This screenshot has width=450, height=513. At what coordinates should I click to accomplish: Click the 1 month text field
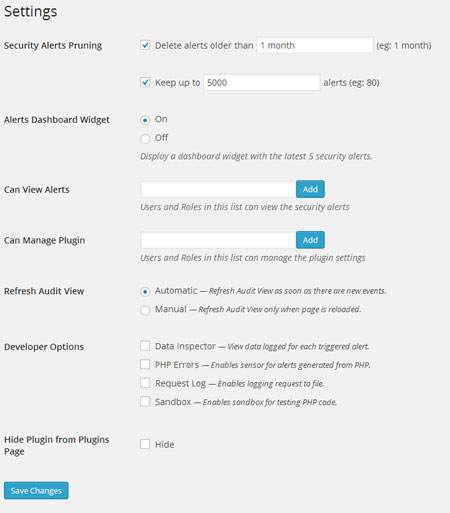[x=315, y=45]
